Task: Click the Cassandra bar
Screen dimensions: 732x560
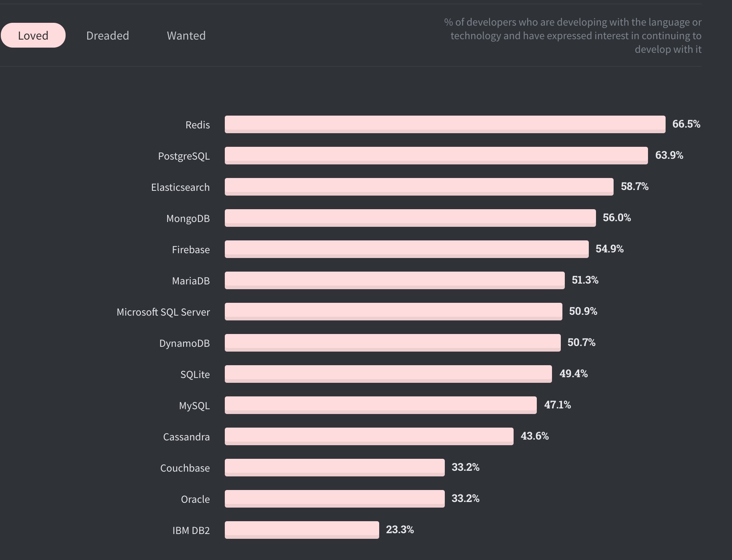Action: pyautogui.click(x=369, y=436)
